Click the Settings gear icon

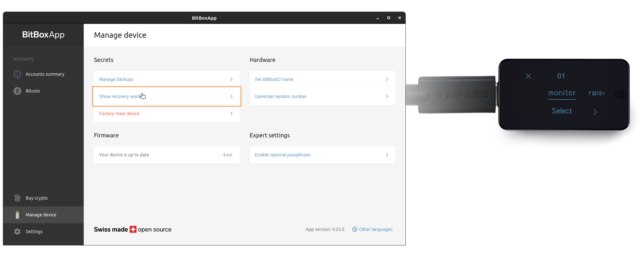pyautogui.click(x=17, y=232)
